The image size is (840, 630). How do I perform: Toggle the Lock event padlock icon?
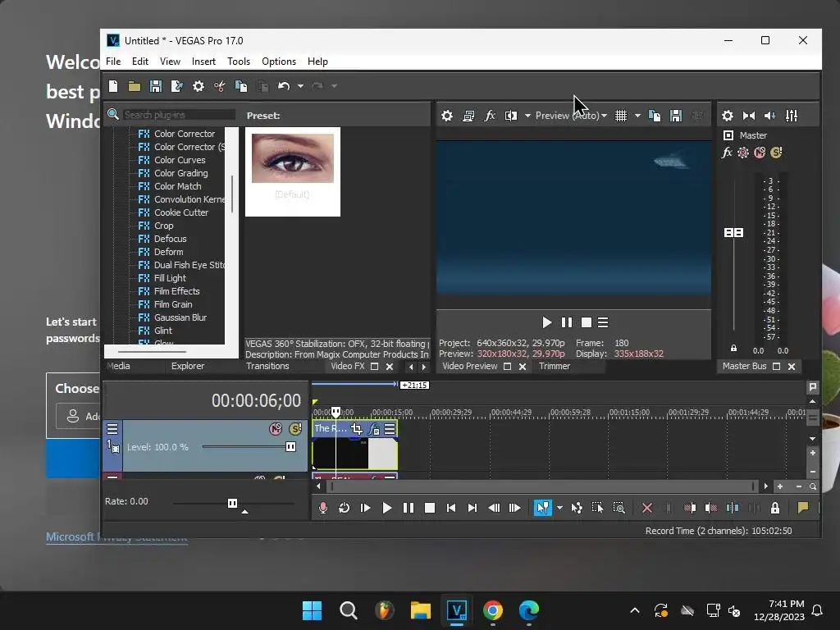[775, 508]
